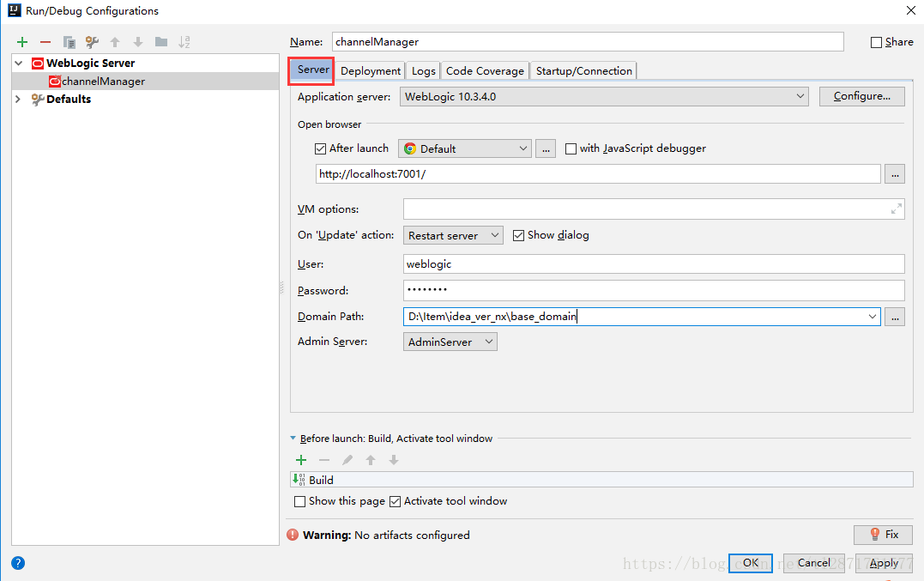The height and width of the screenshot is (581, 924).
Task: Collapse Before launch section triangle
Action: (293, 439)
